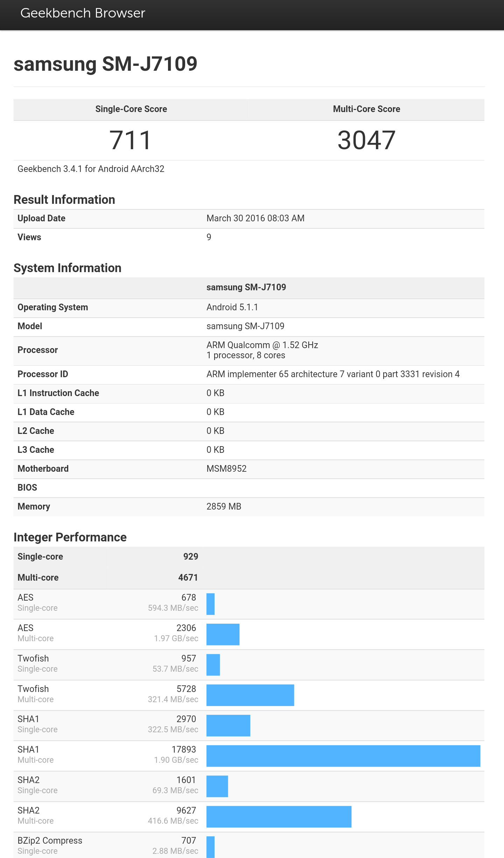Click the MSM8952 motherboard value
Viewport: 504px width, 858px height.
tap(226, 469)
